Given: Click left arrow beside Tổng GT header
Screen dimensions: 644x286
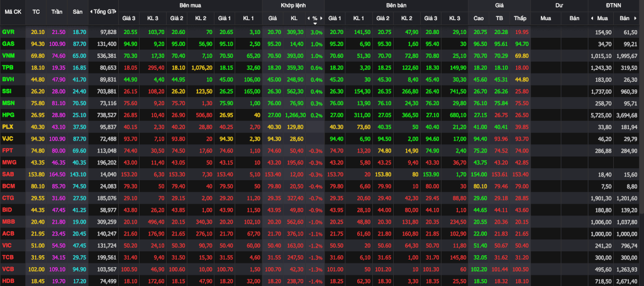Looking at the screenshot, I should (x=91, y=12).
